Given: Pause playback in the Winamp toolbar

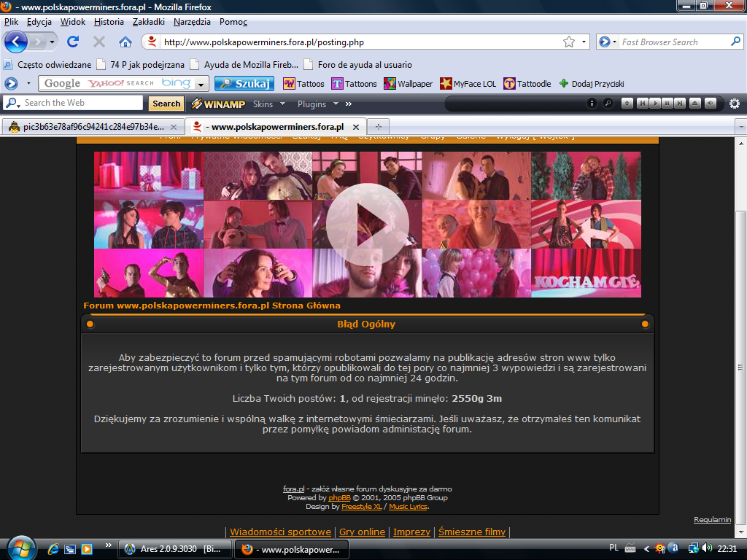Looking at the screenshot, I should (667, 104).
